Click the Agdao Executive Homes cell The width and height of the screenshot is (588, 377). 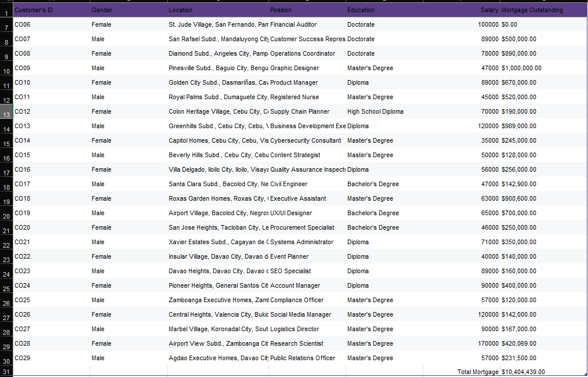pos(218,358)
